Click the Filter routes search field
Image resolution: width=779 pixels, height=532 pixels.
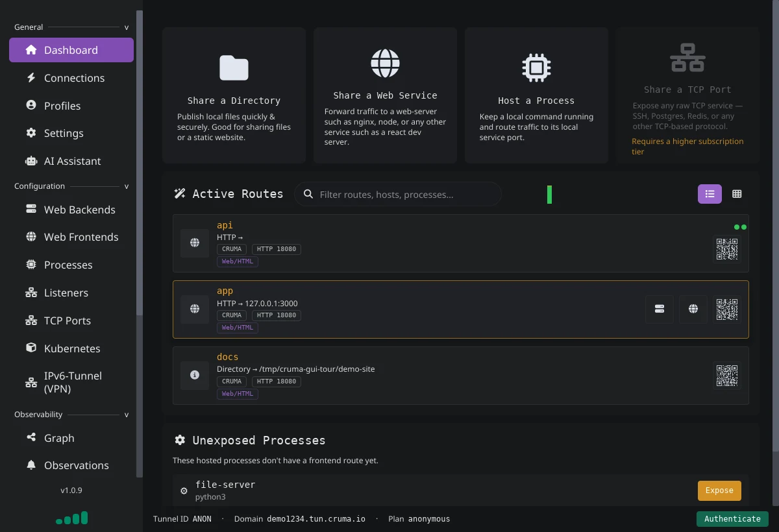[398, 194]
